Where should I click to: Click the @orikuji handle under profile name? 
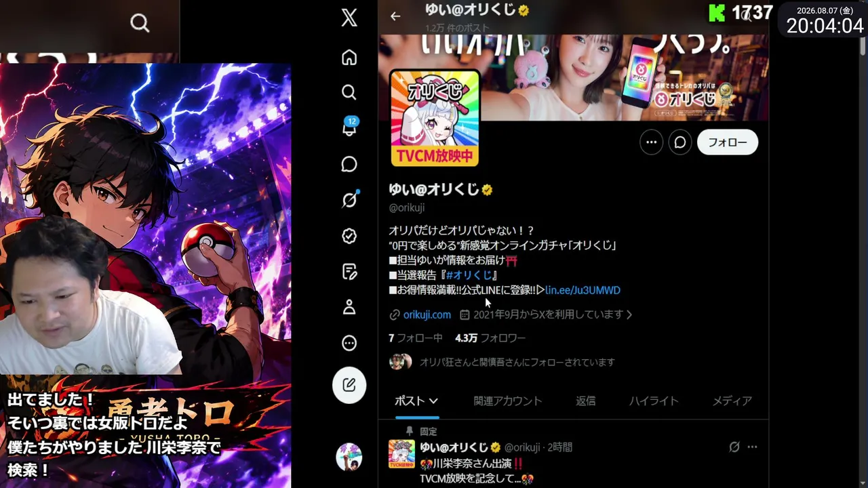407,208
